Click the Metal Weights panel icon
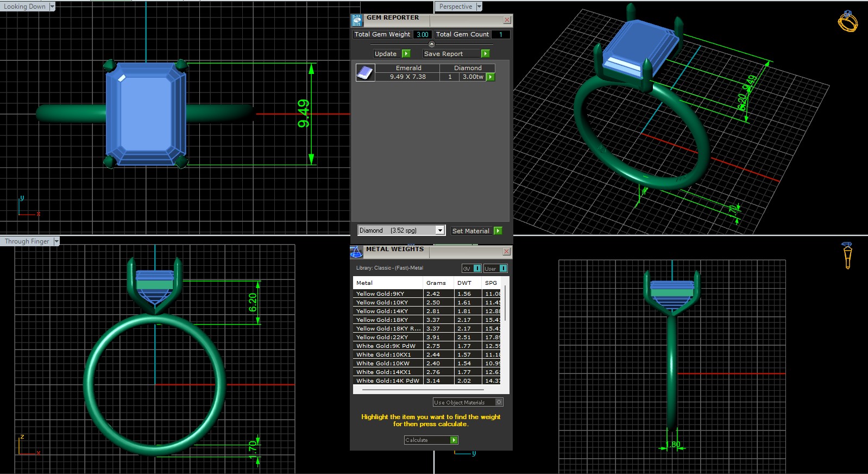The image size is (868, 474). pyautogui.click(x=356, y=252)
